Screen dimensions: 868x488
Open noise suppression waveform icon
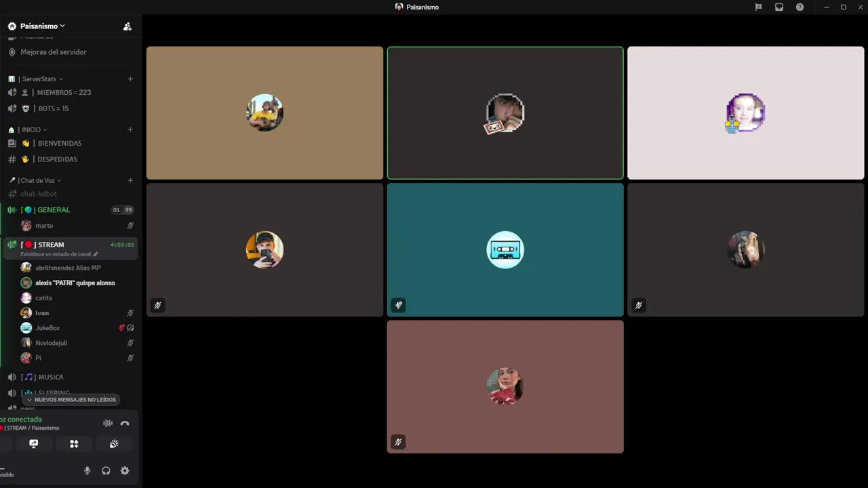pyautogui.click(x=107, y=423)
